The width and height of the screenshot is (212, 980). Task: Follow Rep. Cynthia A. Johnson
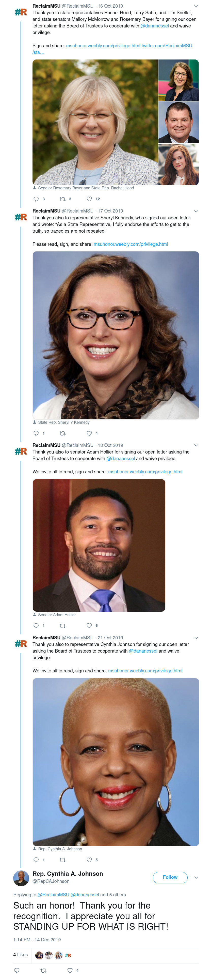[x=170, y=877]
